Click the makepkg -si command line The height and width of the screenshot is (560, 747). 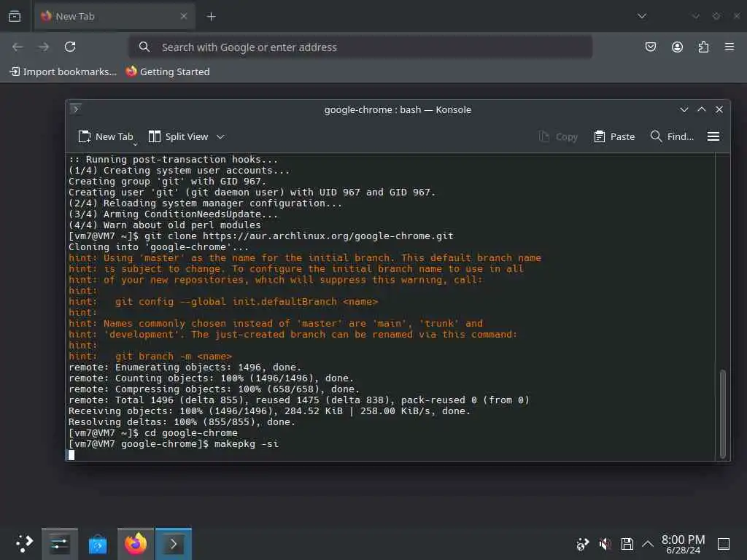(x=174, y=444)
